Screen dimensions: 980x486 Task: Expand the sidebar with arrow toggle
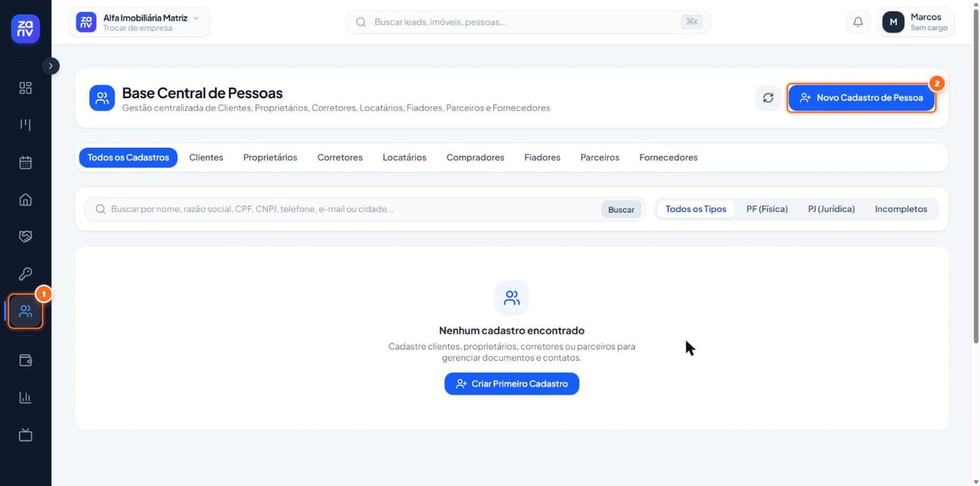coord(50,66)
